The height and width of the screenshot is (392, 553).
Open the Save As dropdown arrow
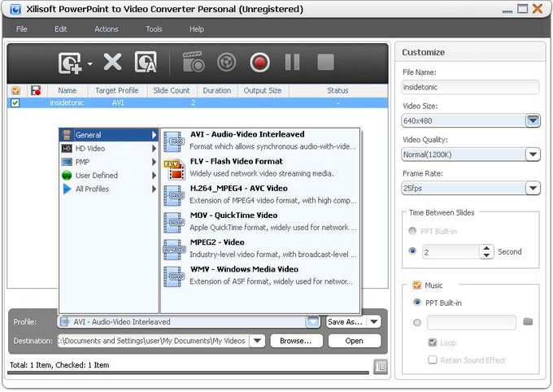point(374,322)
